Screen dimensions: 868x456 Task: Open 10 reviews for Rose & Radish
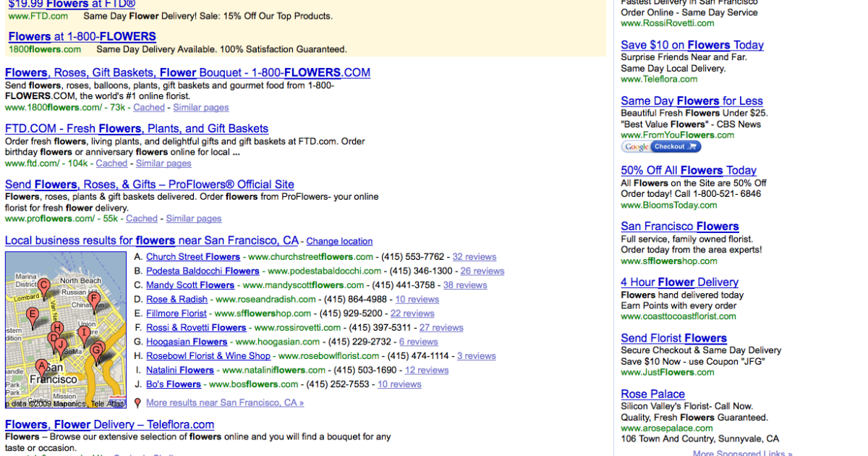417,299
